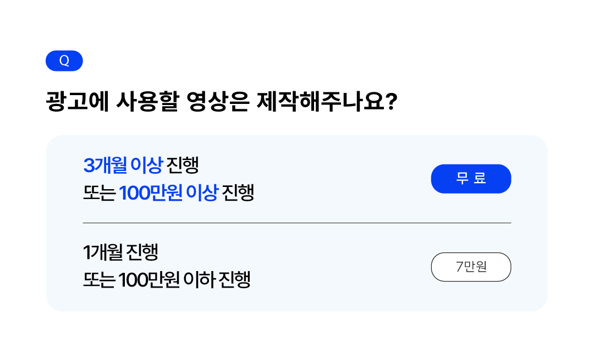Click 진행 following 100만원 이상
Image resolution: width=594 pixels, height=364 pixels.
tap(238, 193)
